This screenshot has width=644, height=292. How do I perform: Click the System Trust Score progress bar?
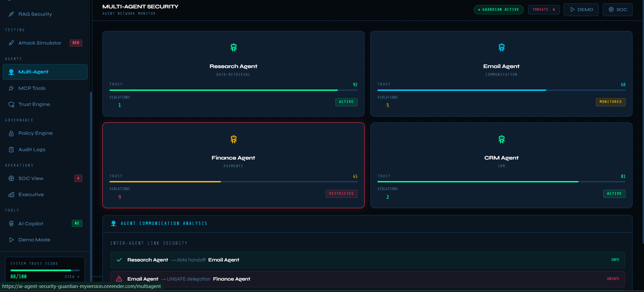45,270
